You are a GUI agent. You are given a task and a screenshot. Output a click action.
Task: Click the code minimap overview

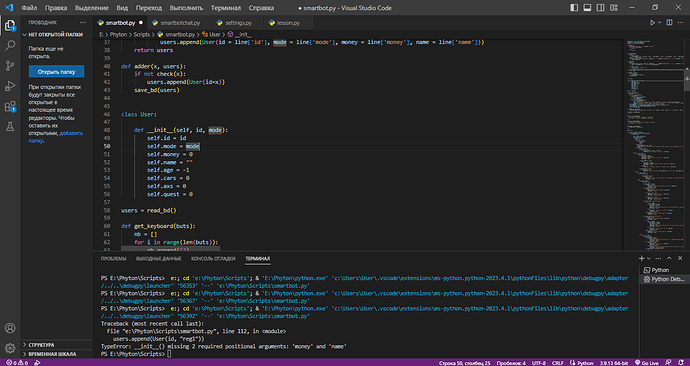coord(653,145)
